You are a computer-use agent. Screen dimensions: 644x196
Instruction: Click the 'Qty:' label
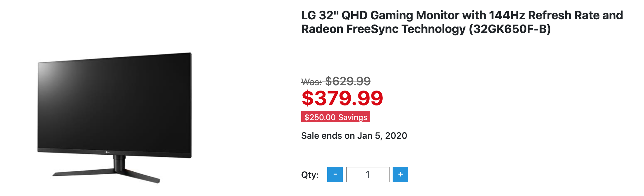point(310,175)
